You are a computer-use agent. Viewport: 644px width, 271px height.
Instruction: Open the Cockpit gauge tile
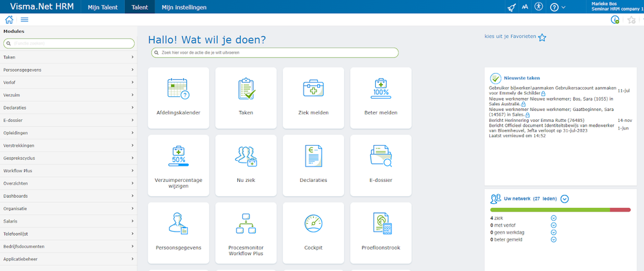click(x=313, y=233)
